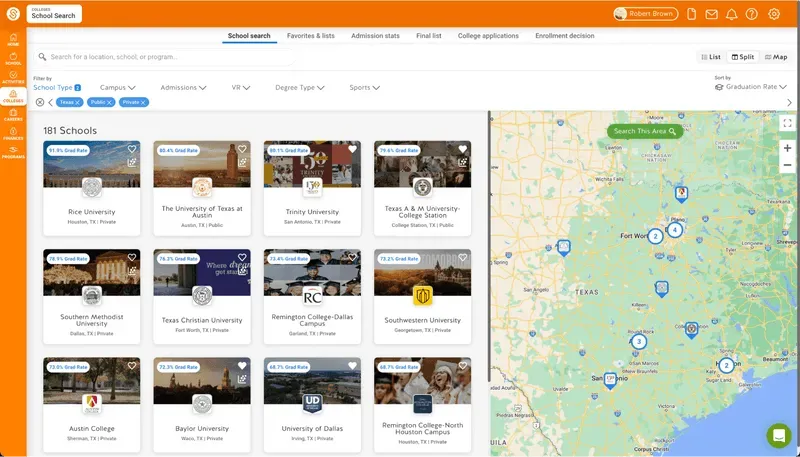
Task: Open Robert Brown profile menu
Action: [x=645, y=14]
